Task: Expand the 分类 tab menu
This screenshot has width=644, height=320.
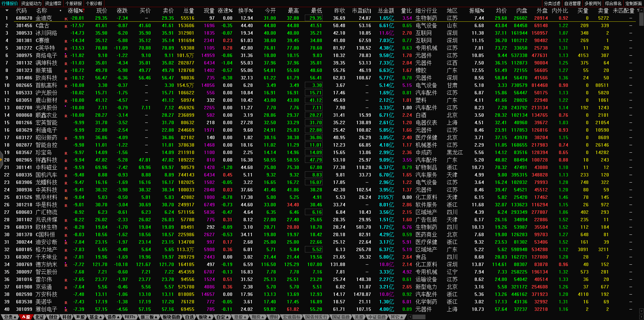Action: (9, 317)
